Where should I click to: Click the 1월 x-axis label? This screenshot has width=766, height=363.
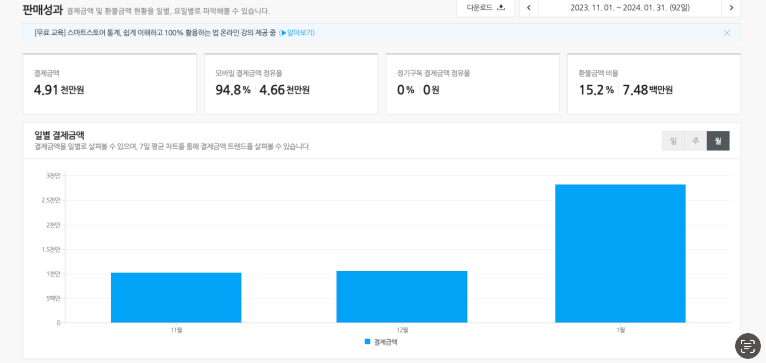[620, 330]
